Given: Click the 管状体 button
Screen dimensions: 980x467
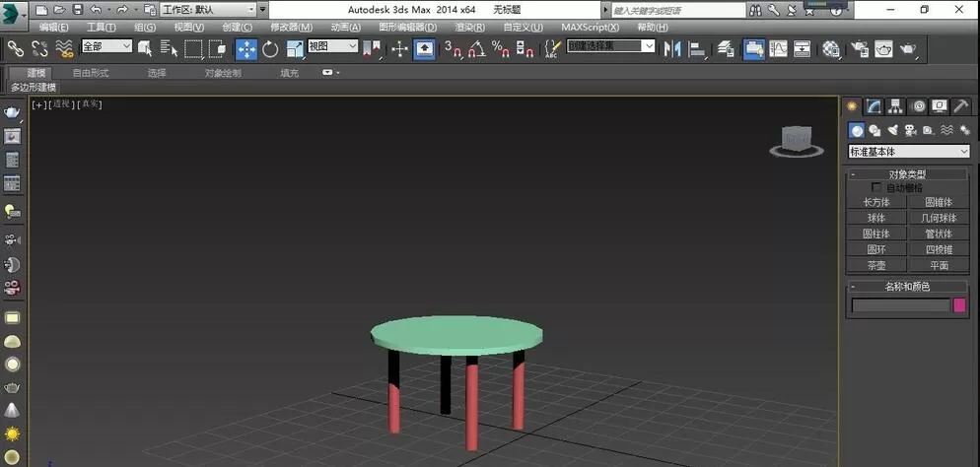Looking at the screenshot, I should (939, 233).
